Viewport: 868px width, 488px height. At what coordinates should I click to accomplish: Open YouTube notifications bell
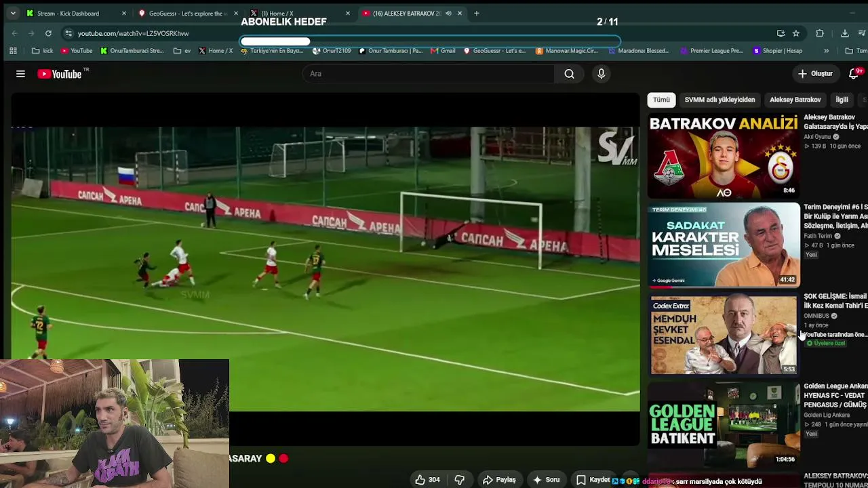(x=854, y=73)
